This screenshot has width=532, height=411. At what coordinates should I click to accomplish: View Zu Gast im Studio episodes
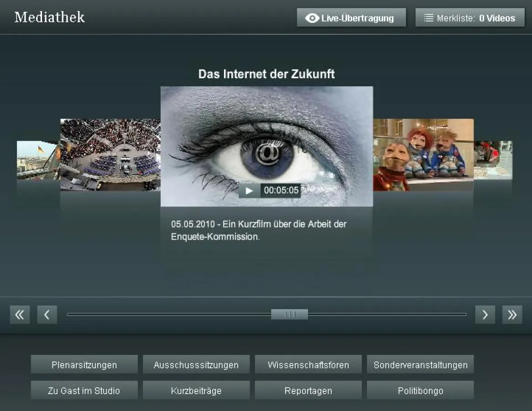tap(84, 390)
